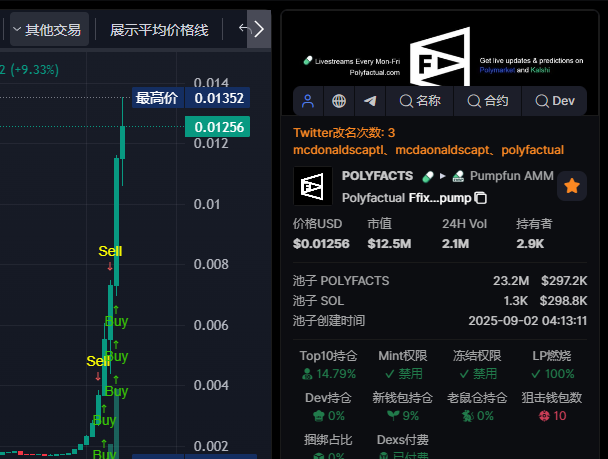Click 狙击钱包数 10 value
Screen dimensions: 608x459
pyautogui.click(x=560, y=416)
